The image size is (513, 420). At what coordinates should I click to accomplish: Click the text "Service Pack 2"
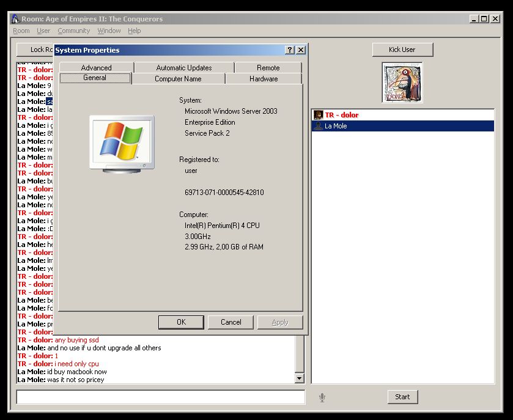coord(207,133)
